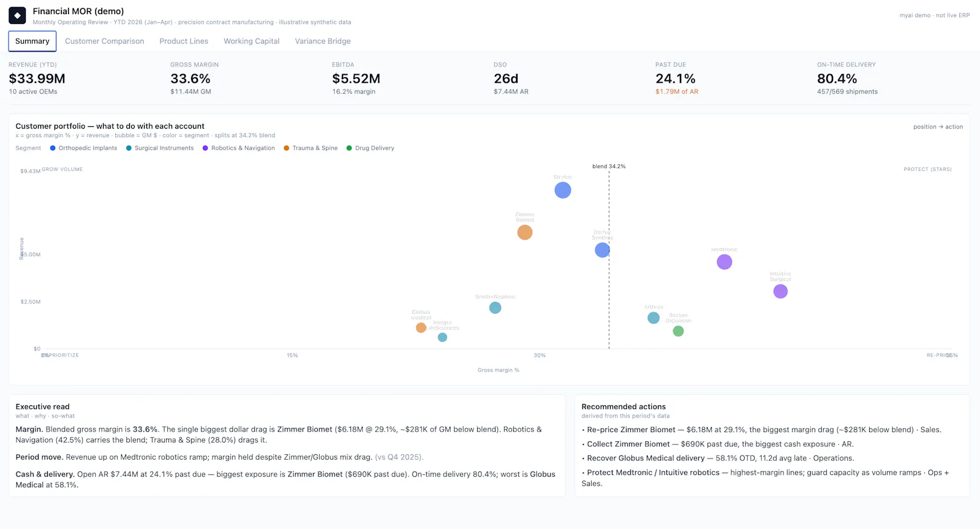
Task: Select the Becton Dickinson green bubble
Action: coord(678,331)
